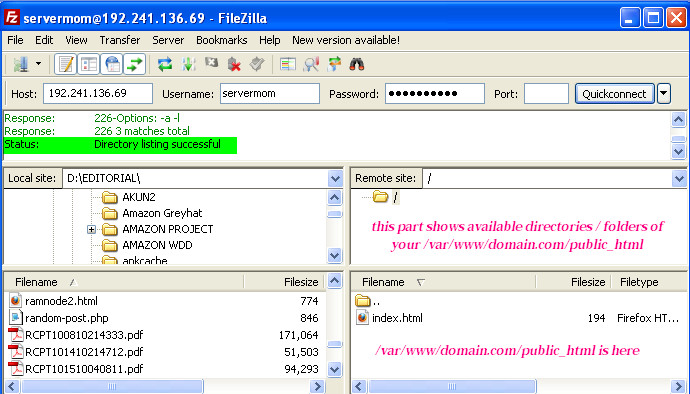Click the Quickconnect button
690x394 pixels.
(x=614, y=94)
